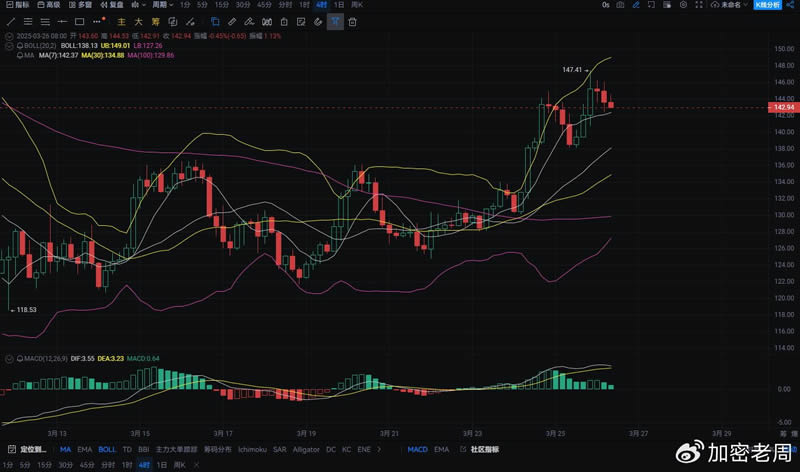
Task: Click the 142.94 current price label
Action: tap(783, 107)
